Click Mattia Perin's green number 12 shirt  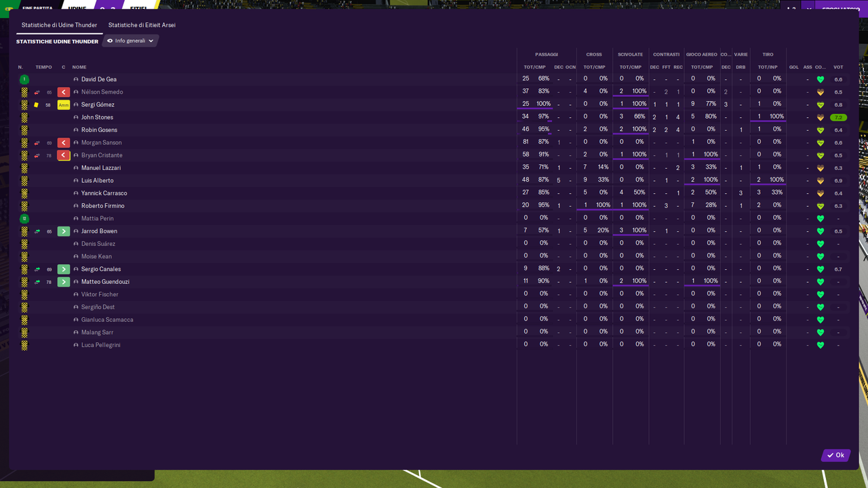(24, 219)
